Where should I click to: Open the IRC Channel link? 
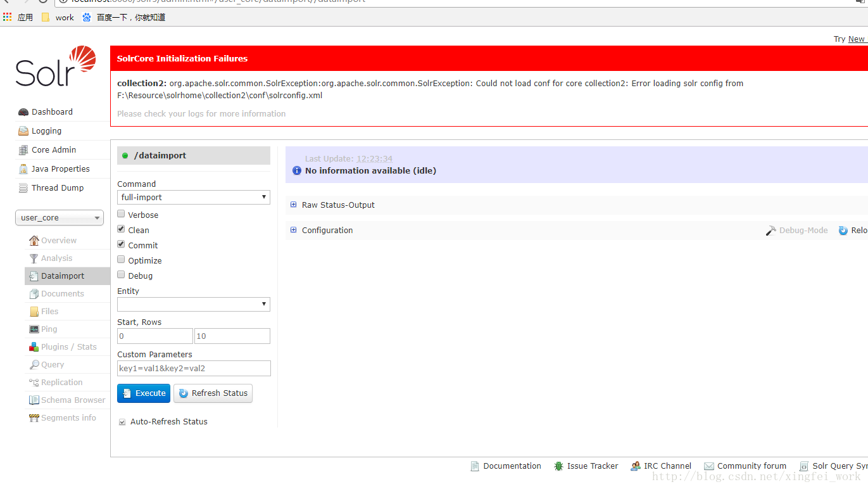coord(667,466)
